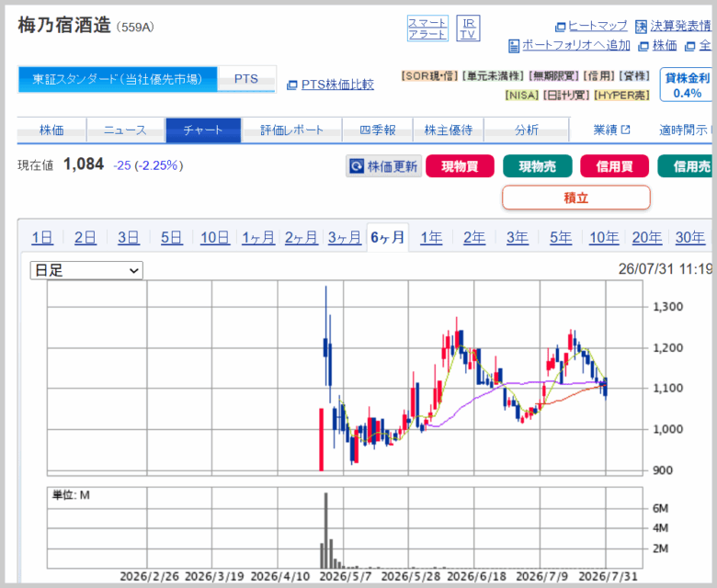Select the 東証スタンダード market tab
Image resolution: width=717 pixels, height=588 pixels.
coord(118,79)
